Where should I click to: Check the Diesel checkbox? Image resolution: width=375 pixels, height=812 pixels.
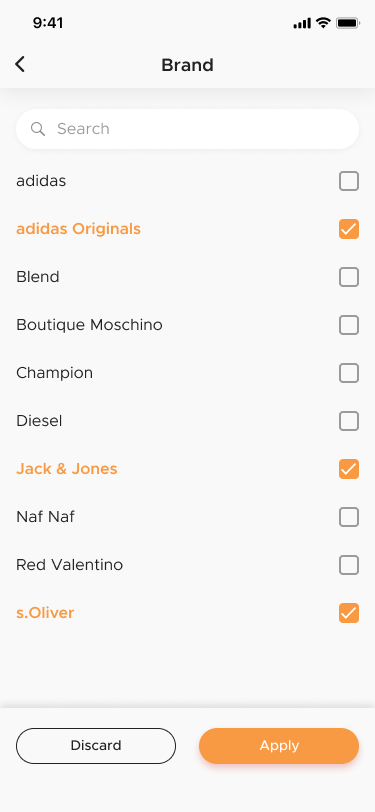tap(349, 421)
